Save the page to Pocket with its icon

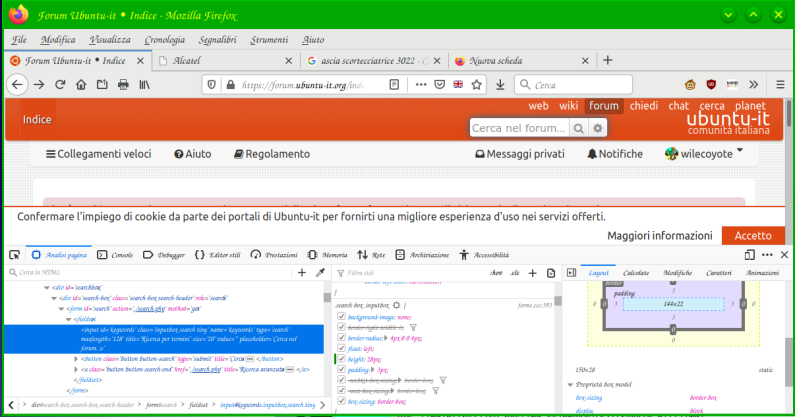[440, 85]
